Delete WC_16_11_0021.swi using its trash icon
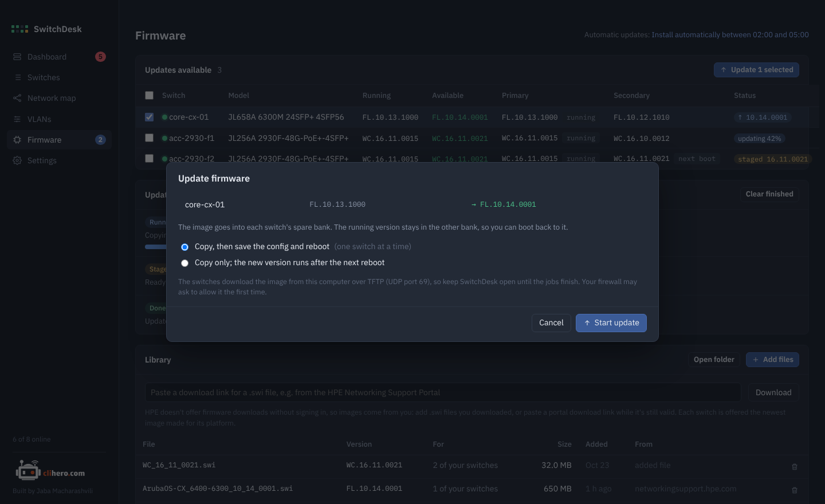 coord(795,466)
